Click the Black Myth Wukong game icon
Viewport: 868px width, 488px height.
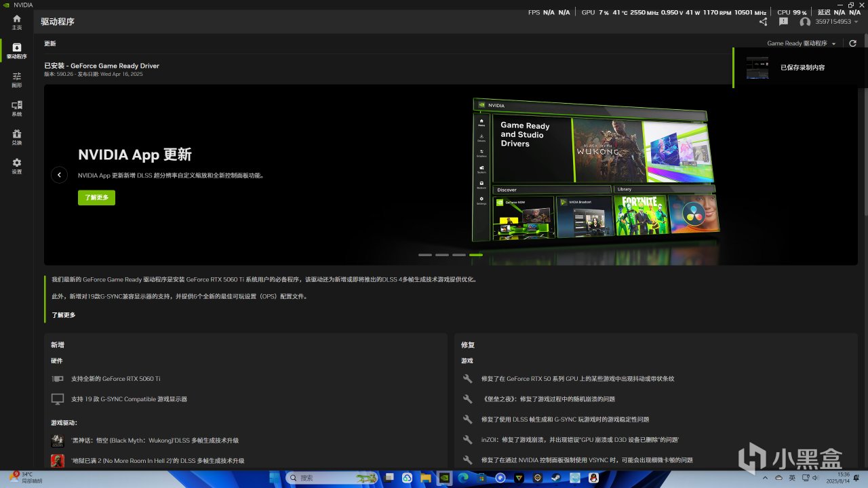coord(58,441)
